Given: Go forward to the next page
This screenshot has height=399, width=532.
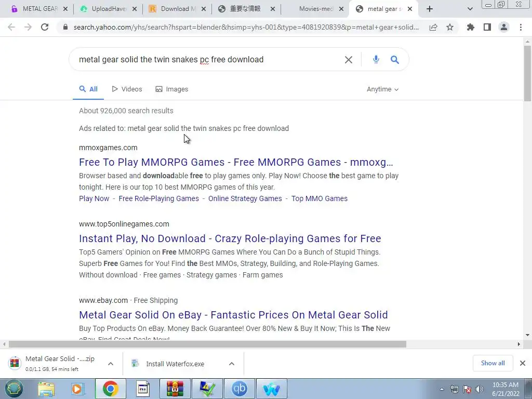Looking at the screenshot, I should (28, 27).
